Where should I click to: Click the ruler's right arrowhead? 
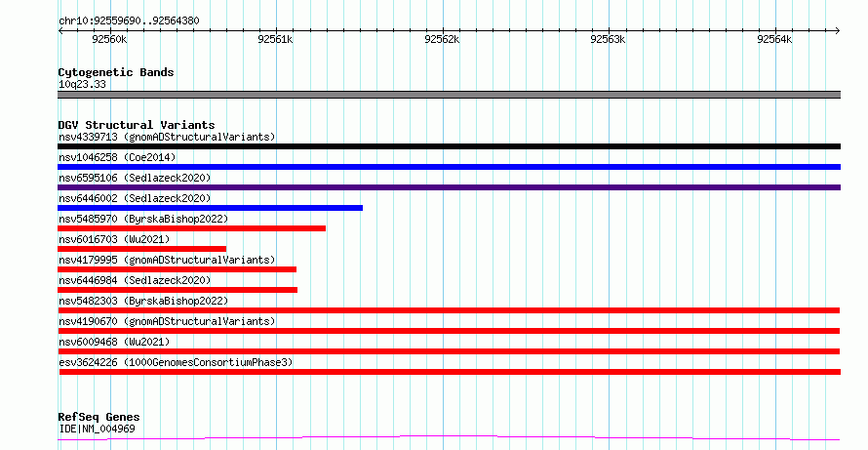coord(838,31)
